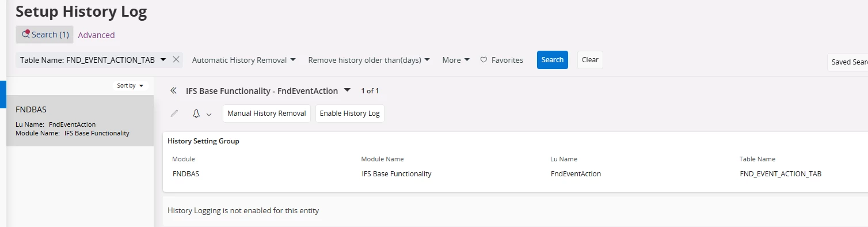Click the Search (1) magnifier button
The width and height of the screenshot is (868, 227).
tap(44, 35)
